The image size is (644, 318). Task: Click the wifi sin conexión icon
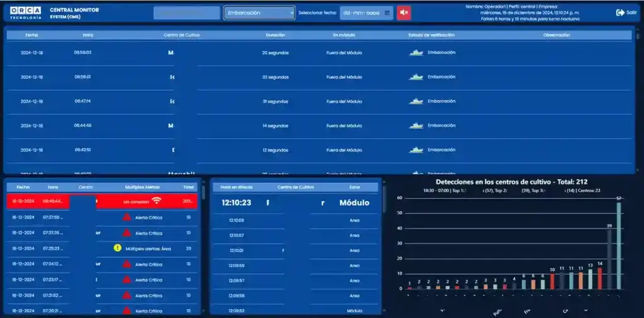157,201
